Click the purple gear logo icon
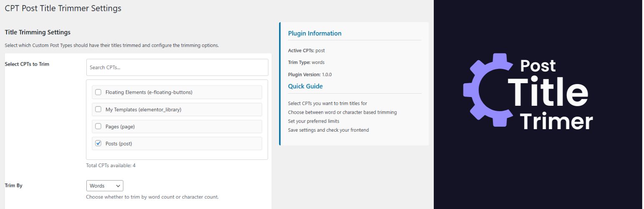The height and width of the screenshot is (209, 644). 484,90
